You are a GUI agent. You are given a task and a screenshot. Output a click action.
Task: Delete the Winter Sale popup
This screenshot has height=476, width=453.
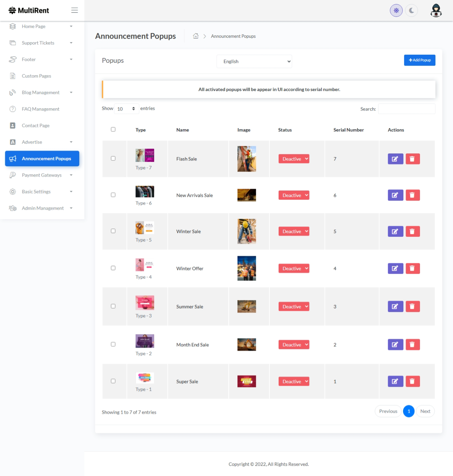[x=412, y=232]
